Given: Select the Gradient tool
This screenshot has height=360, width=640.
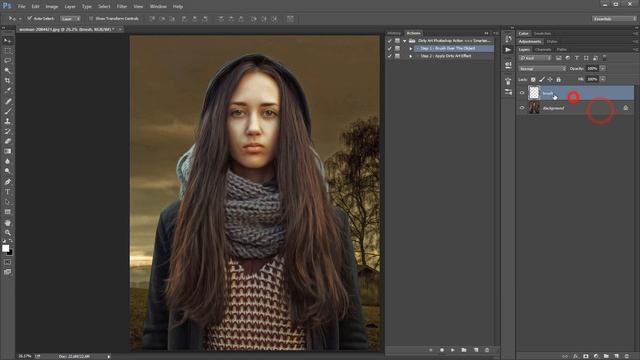Looking at the screenshot, I should tap(7, 151).
